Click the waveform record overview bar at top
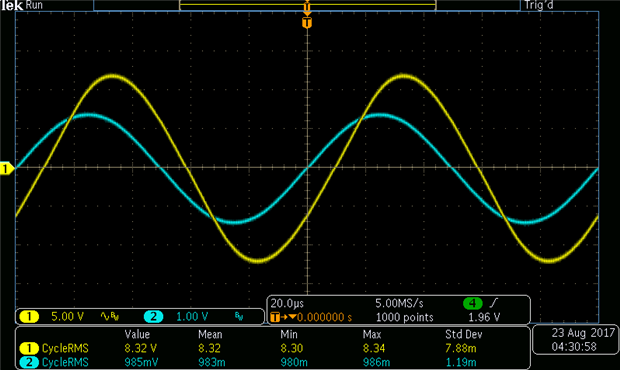This screenshot has width=620, height=370. pos(308,5)
